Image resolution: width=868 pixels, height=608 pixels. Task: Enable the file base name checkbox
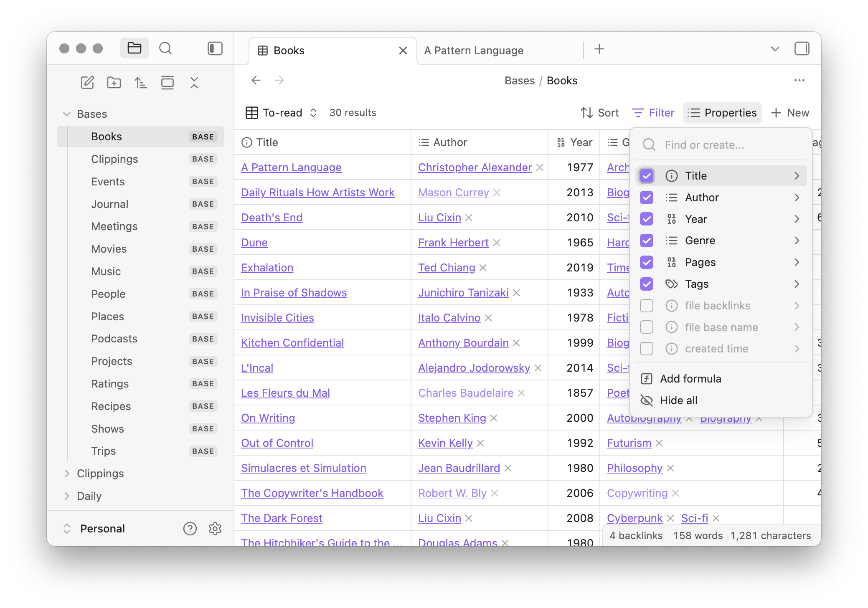point(647,327)
